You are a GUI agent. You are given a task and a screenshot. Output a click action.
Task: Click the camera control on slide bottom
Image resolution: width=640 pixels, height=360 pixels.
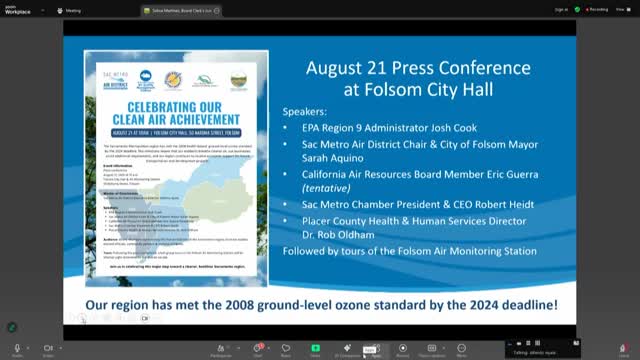point(145,318)
